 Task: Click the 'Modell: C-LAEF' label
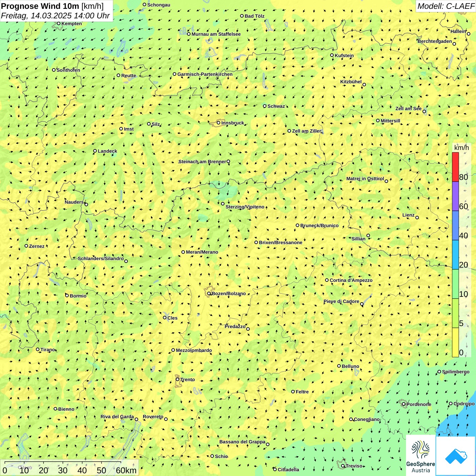pos(446,6)
